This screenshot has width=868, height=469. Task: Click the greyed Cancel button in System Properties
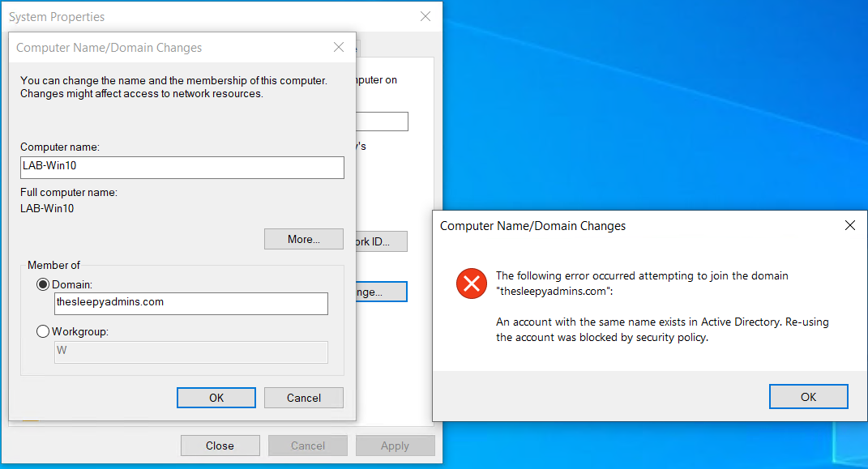(x=307, y=445)
